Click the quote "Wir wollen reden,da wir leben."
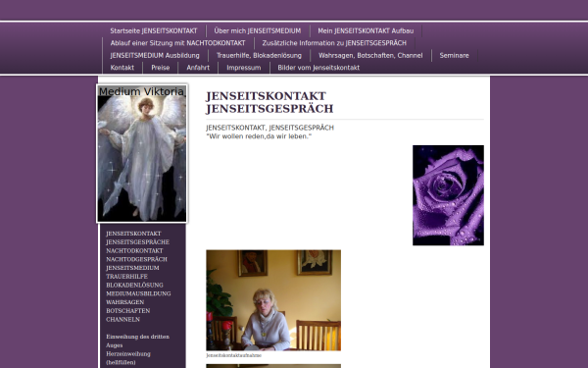Image resolution: width=588 pixels, height=368 pixels. click(259, 136)
